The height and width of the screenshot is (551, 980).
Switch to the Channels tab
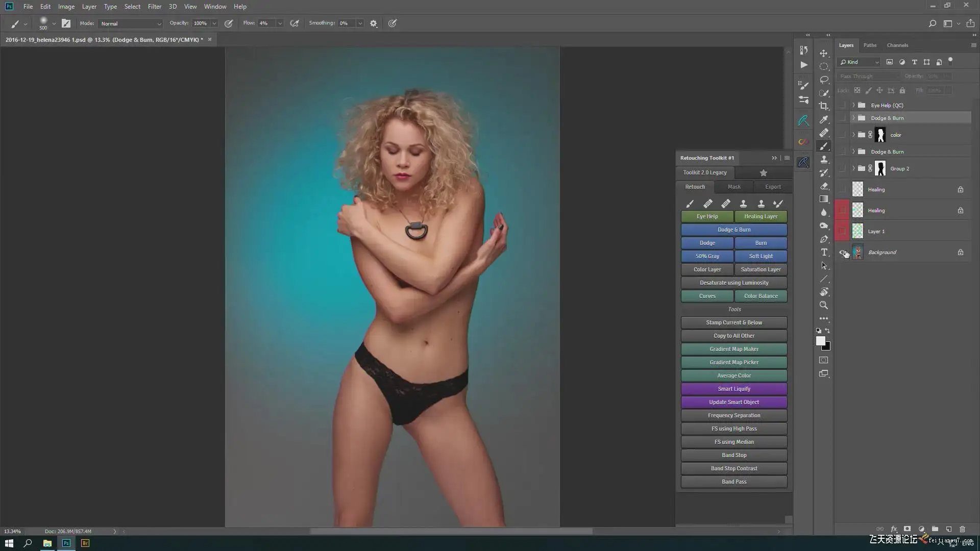click(897, 45)
